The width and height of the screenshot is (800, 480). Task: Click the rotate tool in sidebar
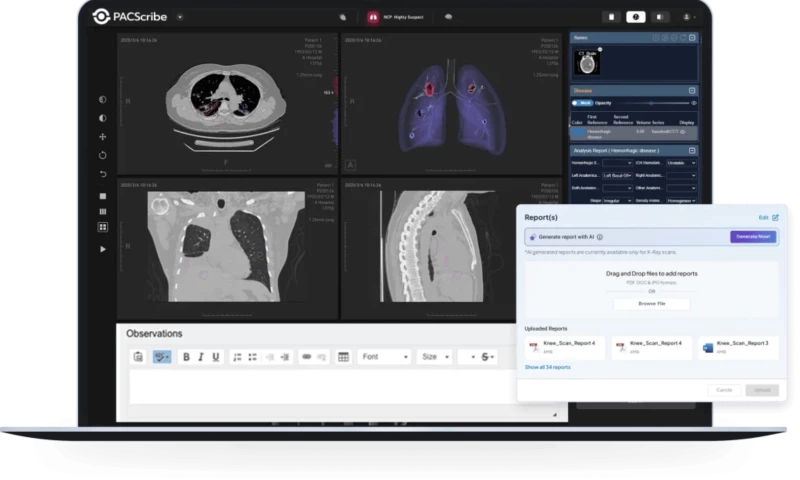tap(103, 155)
